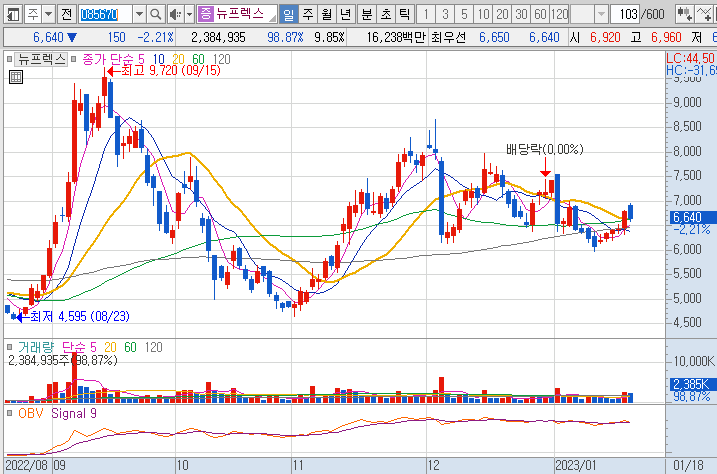Select the 분 minute period button
717x474 pixels.
[x=367, y=15]
